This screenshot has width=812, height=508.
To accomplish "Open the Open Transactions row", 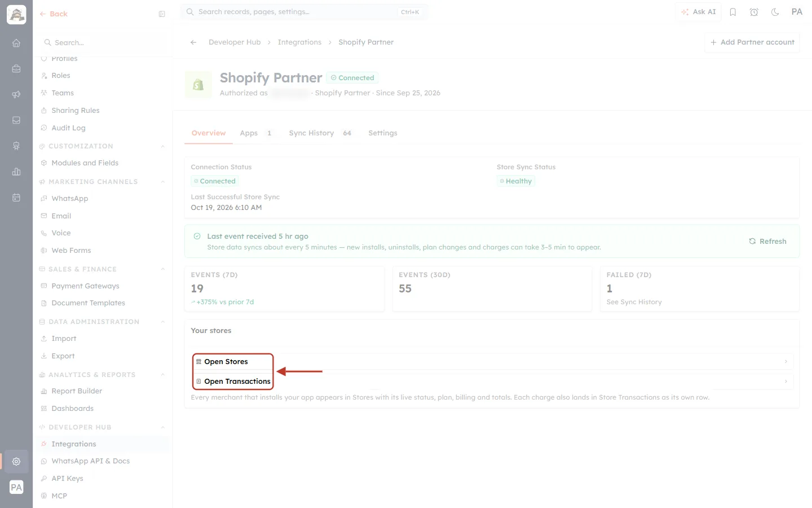I will click(493, 382).
